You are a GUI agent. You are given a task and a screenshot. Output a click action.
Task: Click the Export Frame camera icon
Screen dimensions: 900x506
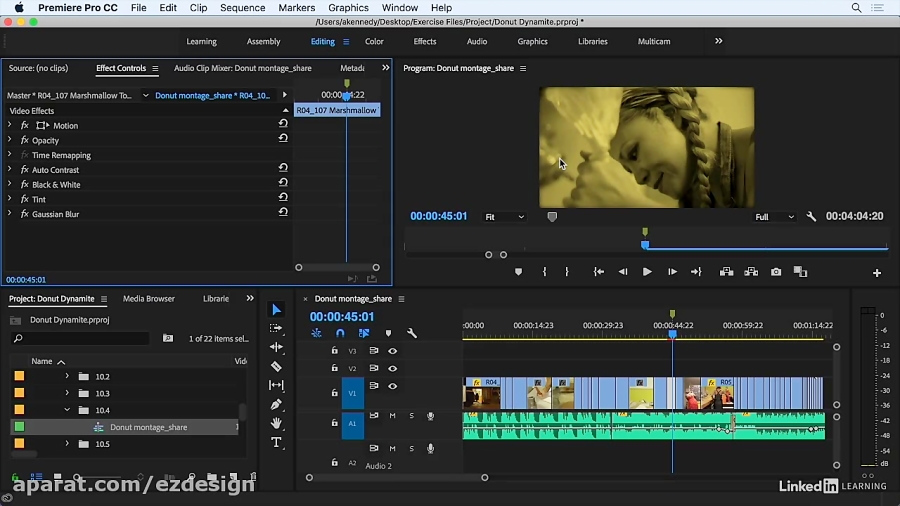(x=776, y=272)
